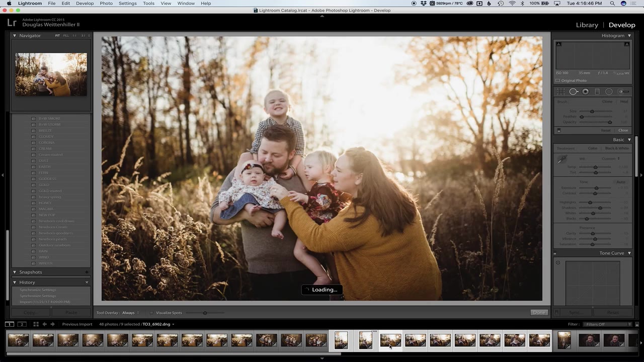Open the Tools menu
Screen dimensions: 644x362
(x=148, y=4)
